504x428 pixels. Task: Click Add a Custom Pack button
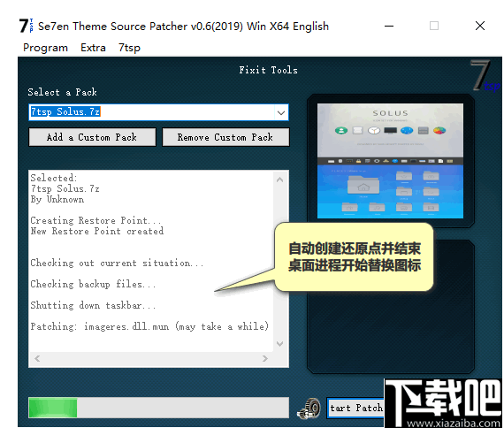point(92,137)
